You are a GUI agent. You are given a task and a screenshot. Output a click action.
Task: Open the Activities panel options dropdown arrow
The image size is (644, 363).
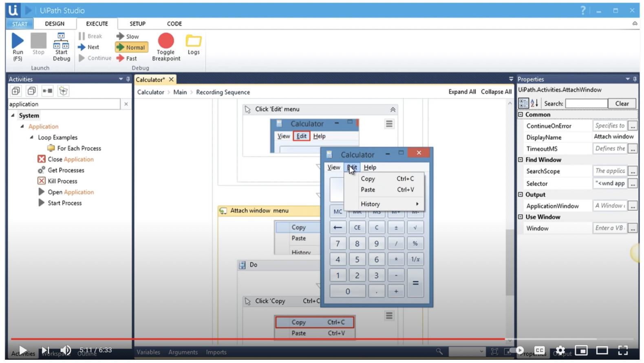[x=121, y=79]
